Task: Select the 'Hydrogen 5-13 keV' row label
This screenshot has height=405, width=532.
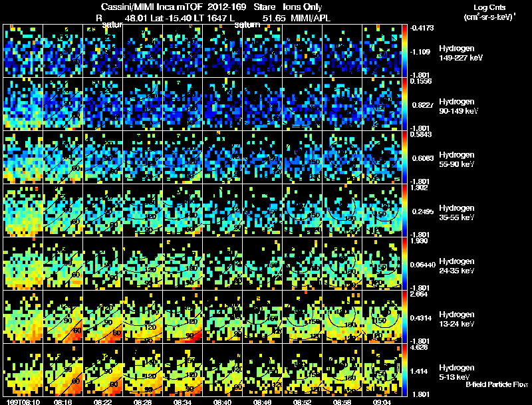Action: tap(457, 372)
